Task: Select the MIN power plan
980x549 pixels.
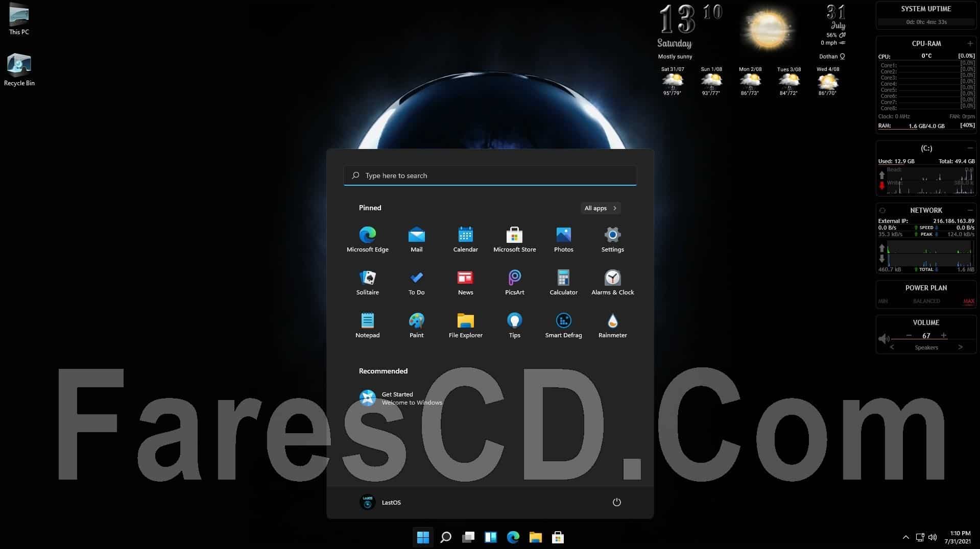Action: click(883, 301)
